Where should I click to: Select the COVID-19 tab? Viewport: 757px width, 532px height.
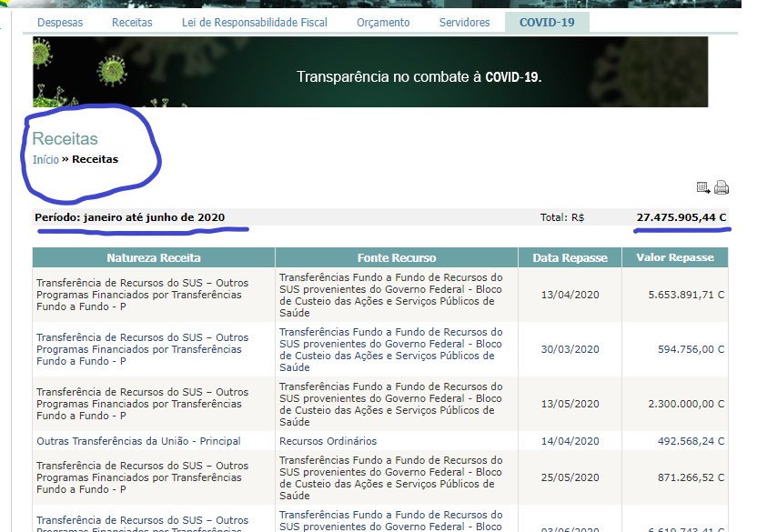(547, 23)
